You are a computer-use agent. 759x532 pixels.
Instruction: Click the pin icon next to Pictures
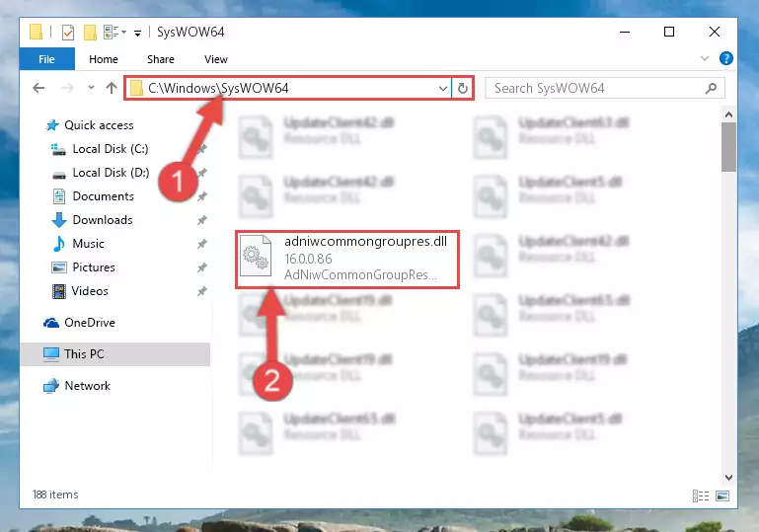click(x=202, y=267)
